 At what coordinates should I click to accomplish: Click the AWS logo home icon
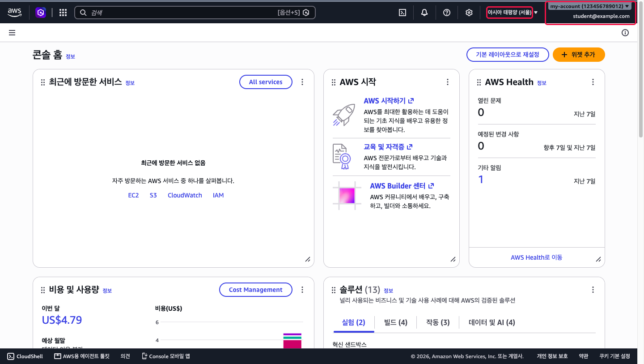pos(14,13)
